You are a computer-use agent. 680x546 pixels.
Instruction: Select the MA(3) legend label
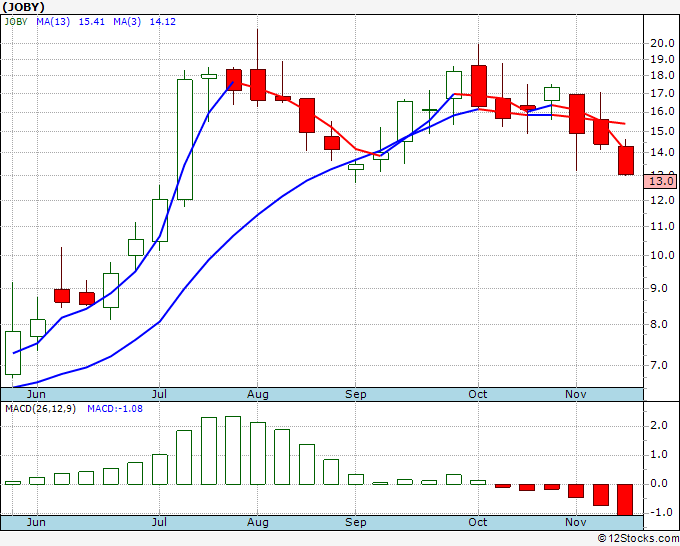point(127,22)
